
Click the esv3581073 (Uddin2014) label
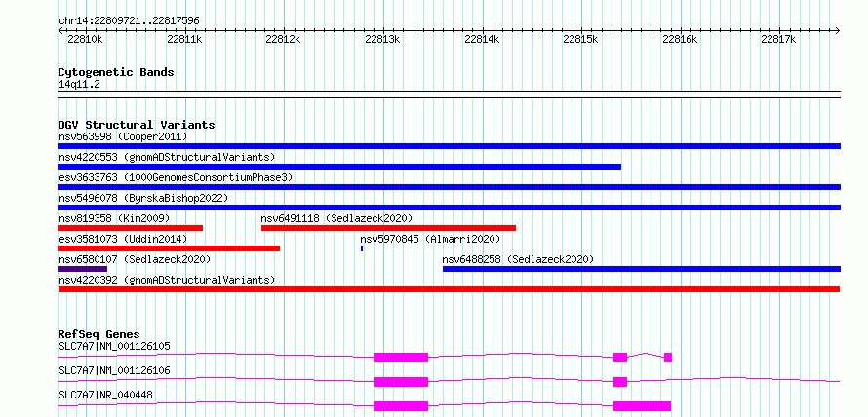tap(123, 239)
